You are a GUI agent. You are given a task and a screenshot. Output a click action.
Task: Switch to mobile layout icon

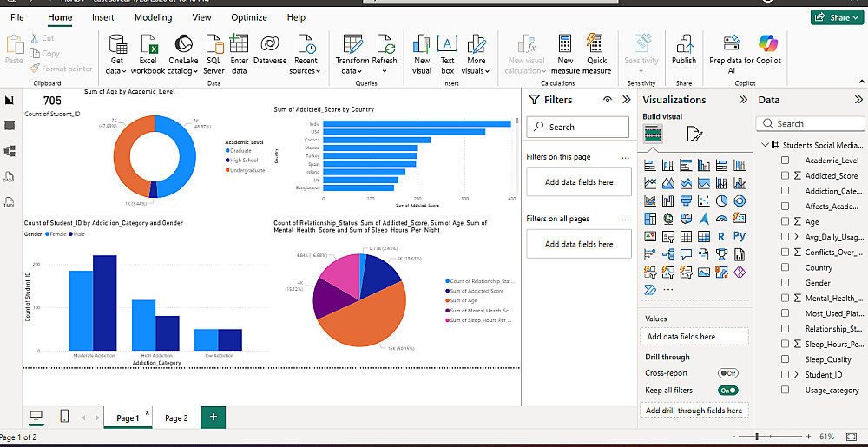tap(64, 417)
